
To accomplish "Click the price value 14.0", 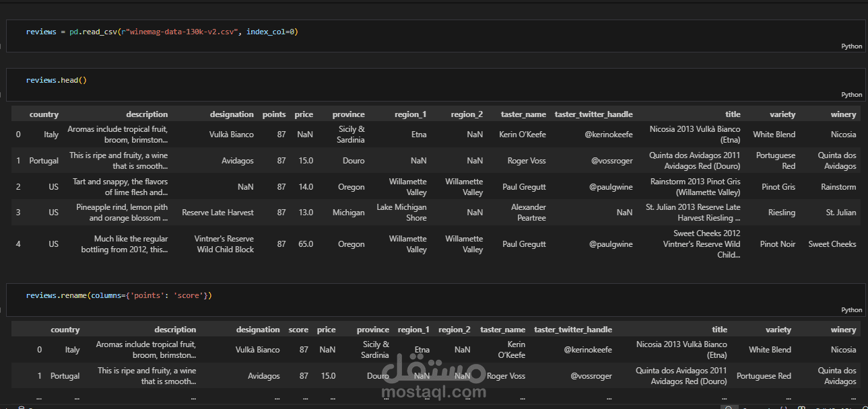I will point(305,187).
